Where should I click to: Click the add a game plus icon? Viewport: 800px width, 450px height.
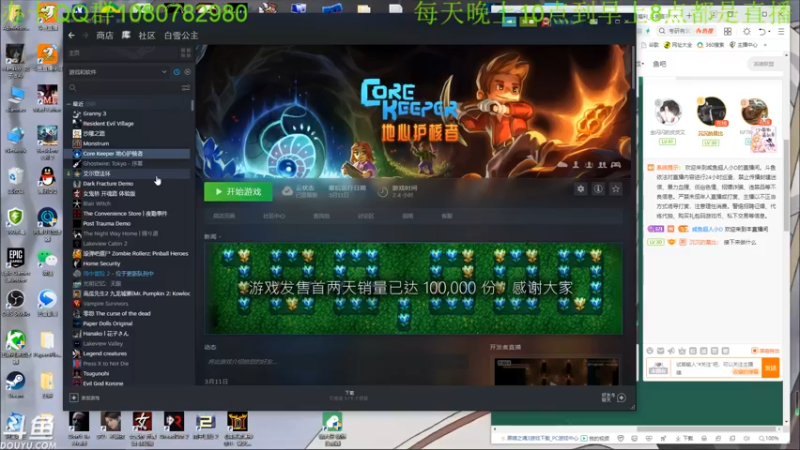pyautogui.click(x=74, y=397)
